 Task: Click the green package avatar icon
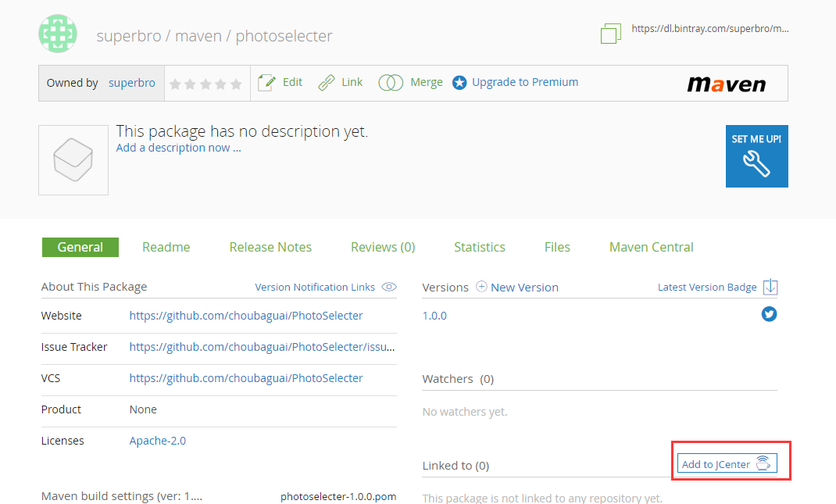click(58, 34)
